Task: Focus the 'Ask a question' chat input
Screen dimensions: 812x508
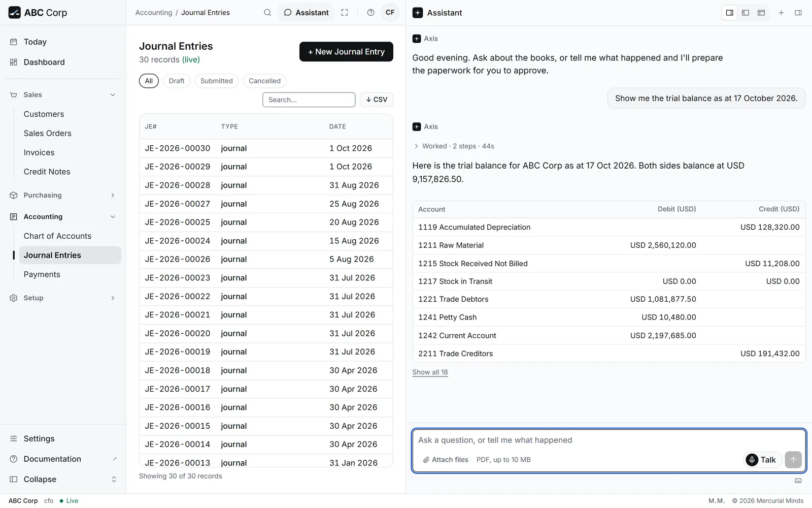Action: point(608,440)
